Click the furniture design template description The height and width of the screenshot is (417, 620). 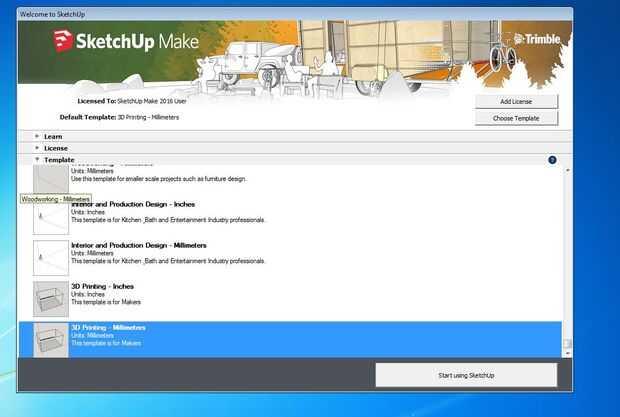(x=159, y=179)
